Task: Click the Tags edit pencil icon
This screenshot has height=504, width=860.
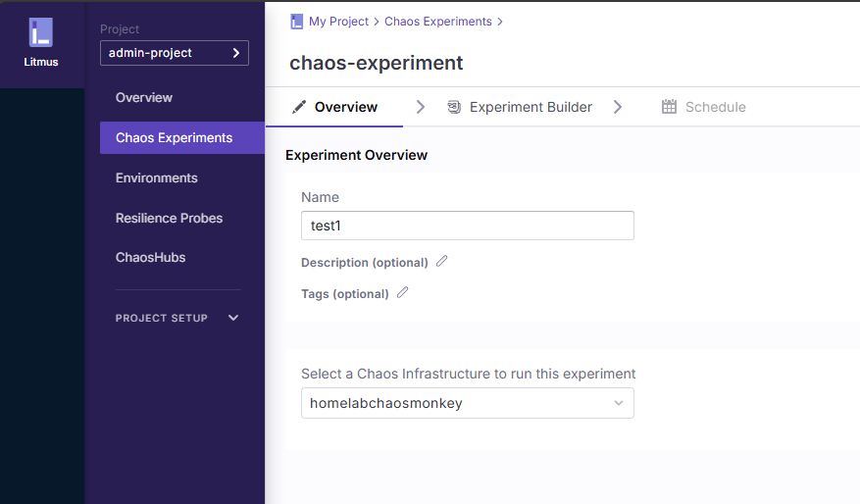Action: click(403, 293)
